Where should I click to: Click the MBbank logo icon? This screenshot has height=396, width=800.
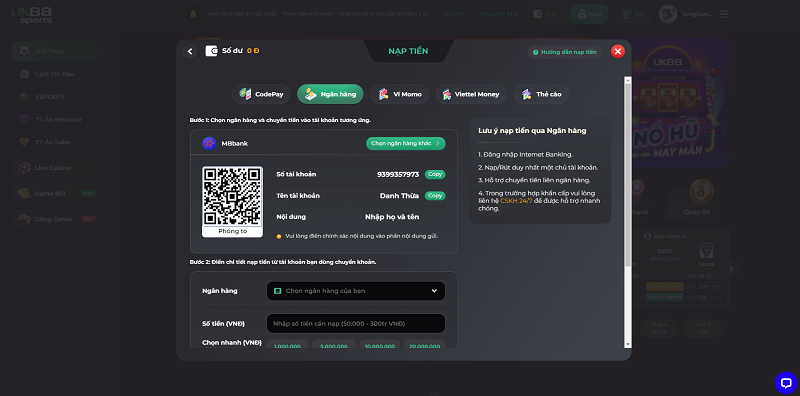(209, 143)
